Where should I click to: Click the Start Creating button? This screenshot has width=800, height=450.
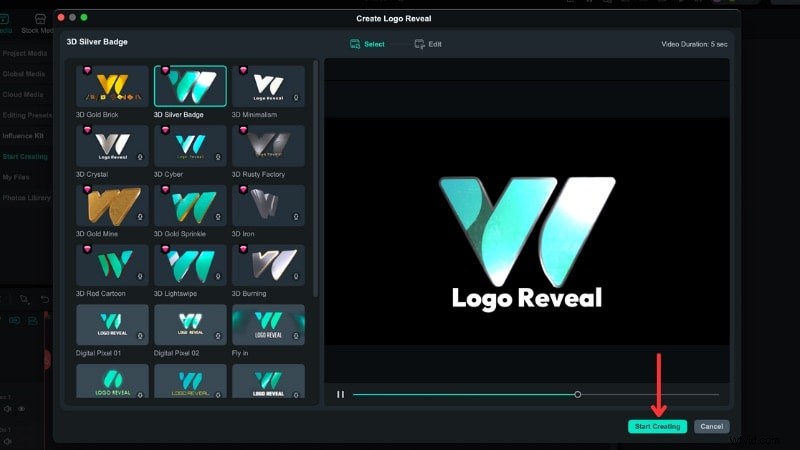click(657, 426)
